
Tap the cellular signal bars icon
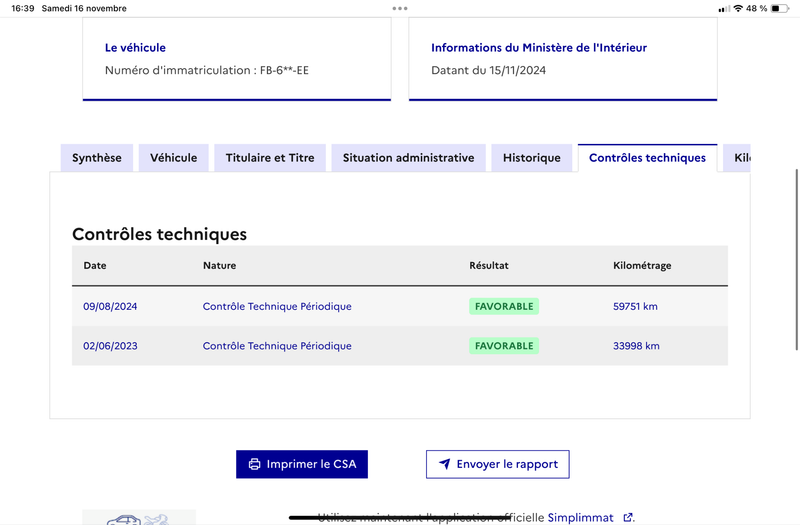(x=724, y=9)
